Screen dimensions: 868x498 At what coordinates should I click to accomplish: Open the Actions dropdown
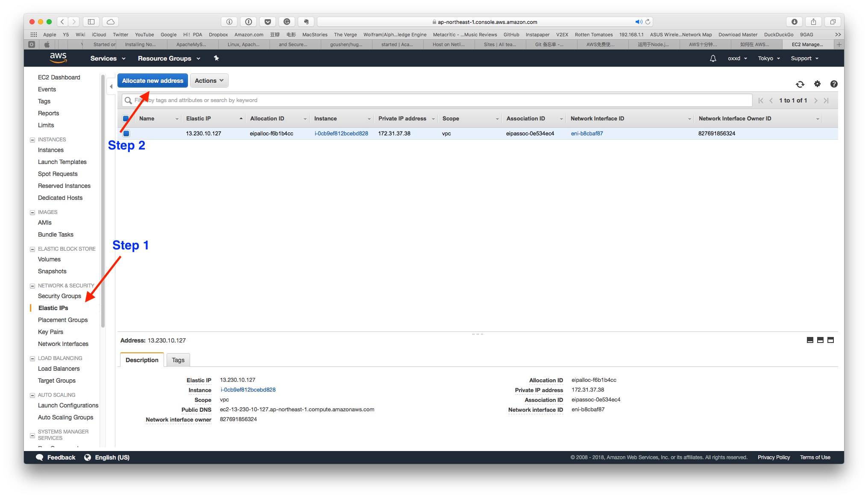pos(209,81)
